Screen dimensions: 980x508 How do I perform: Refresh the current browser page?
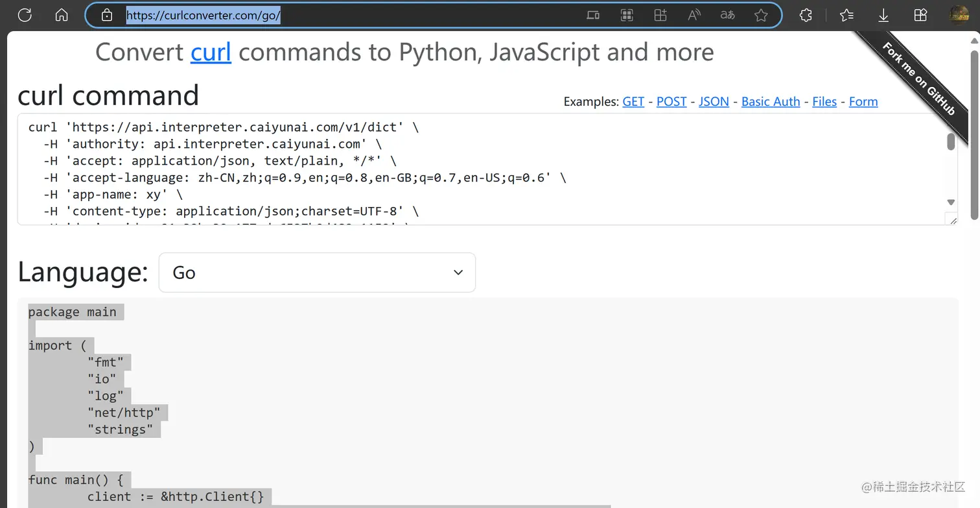pyautogui.click(x=25, y=15)
